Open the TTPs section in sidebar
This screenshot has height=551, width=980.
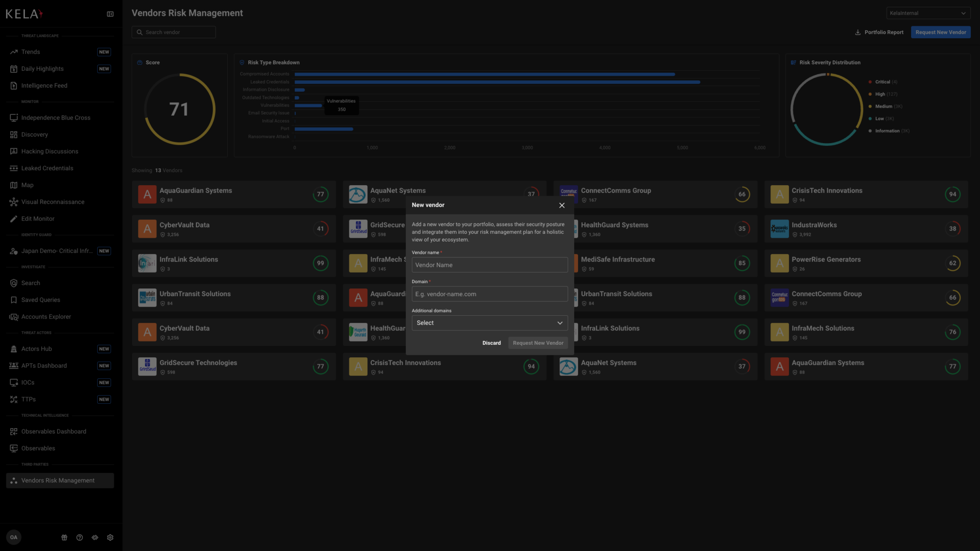coord(29,399)
